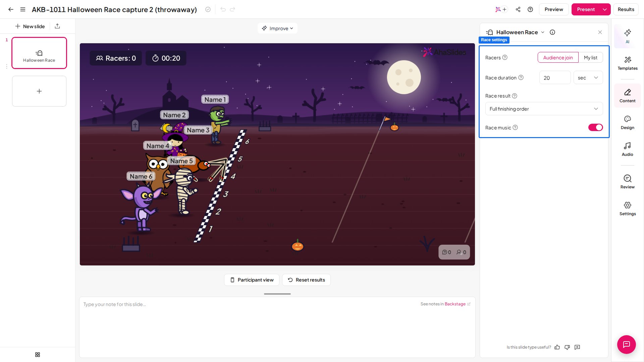Open the help question mark icon
The width and height of the screenshot is (644, 362).
(x=530, y=9)
